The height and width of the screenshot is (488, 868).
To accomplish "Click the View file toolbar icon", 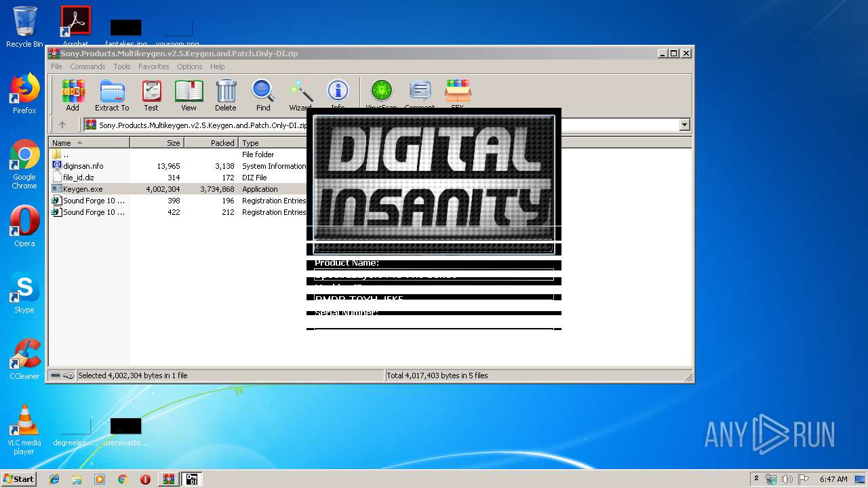I will click(189, 95).
